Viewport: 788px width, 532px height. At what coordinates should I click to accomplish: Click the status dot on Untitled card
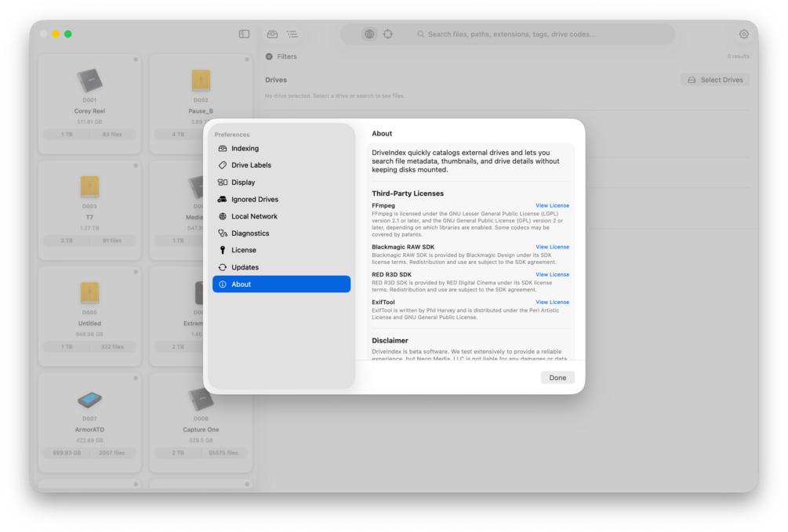point(136,272)
